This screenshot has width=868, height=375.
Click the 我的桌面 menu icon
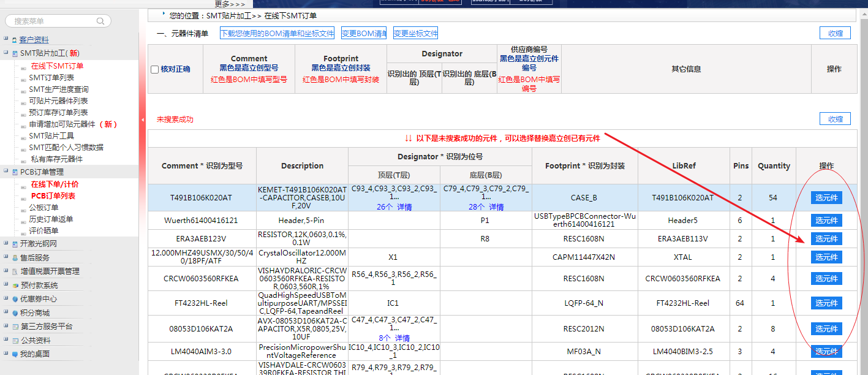point(15,354)
